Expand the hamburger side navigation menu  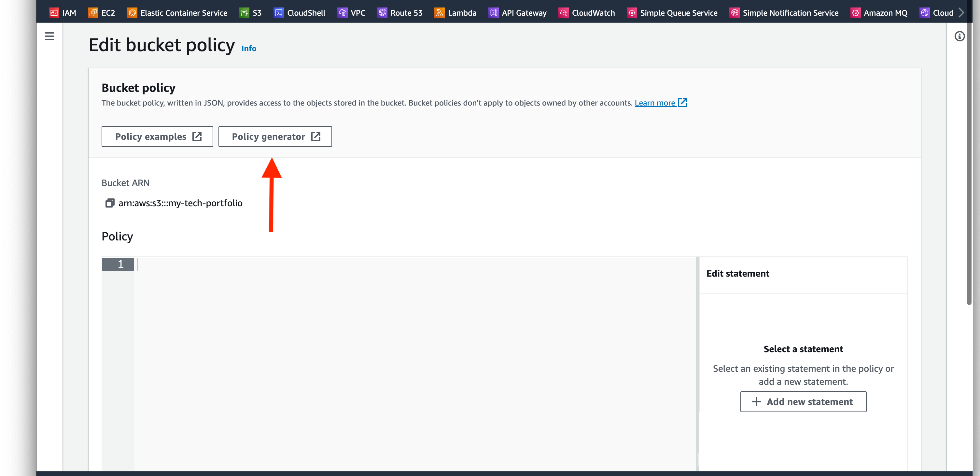(x=49, y=36)
